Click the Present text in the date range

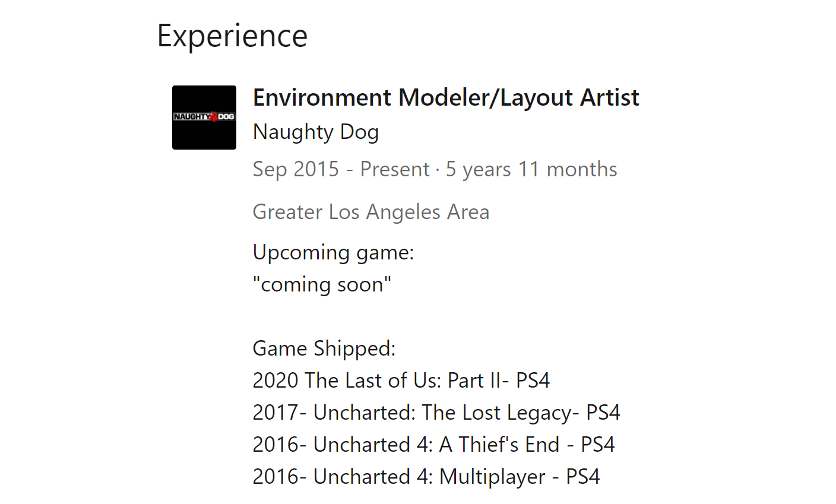[394, 170]
